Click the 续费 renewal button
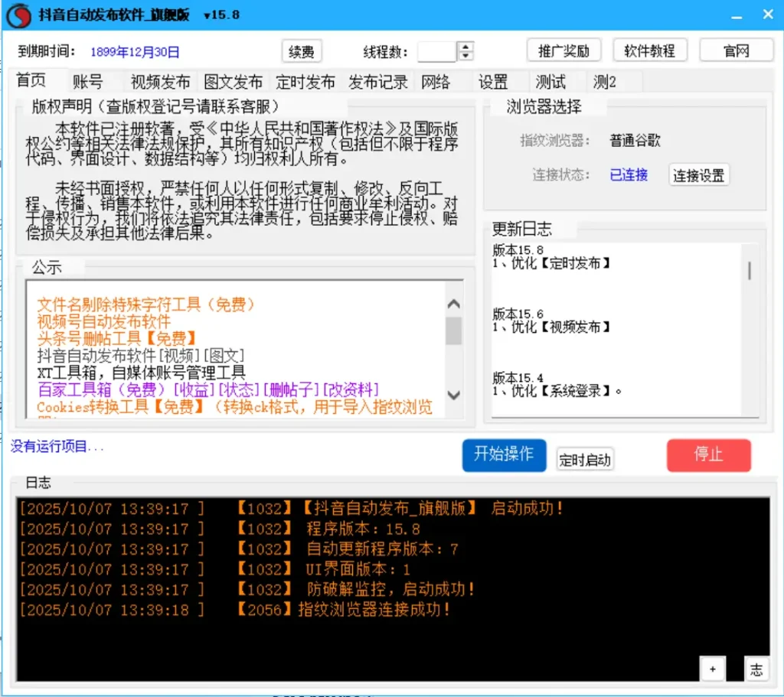Viewport: 784px width, 697px height. 302,51
